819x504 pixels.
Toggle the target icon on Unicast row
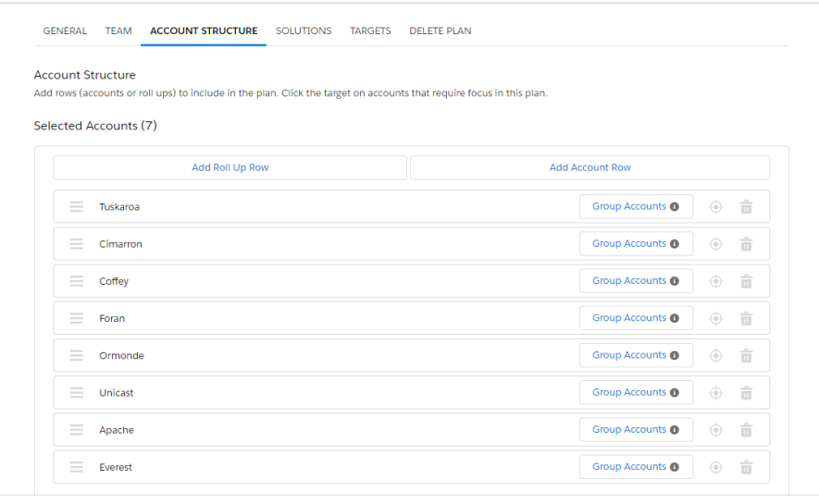click(x=715, y=393)
